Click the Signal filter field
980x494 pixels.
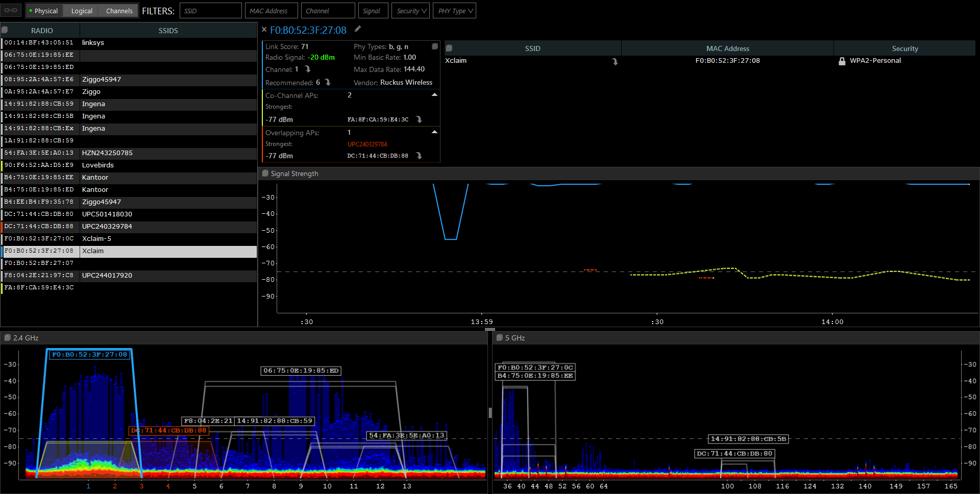pyautogui.click(x=373, y=11)
